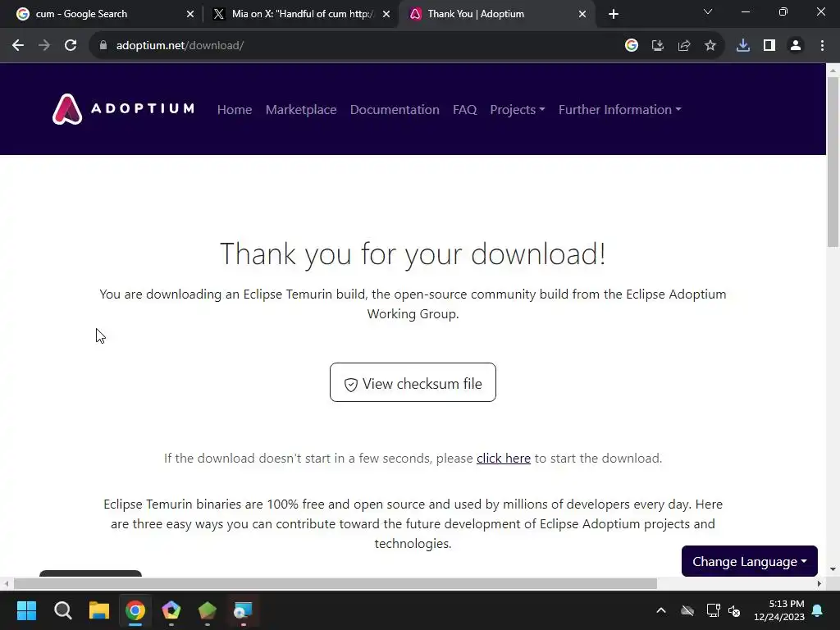Click the green cube taskbar app
840x630 pixels.
(x=208, y=610)
